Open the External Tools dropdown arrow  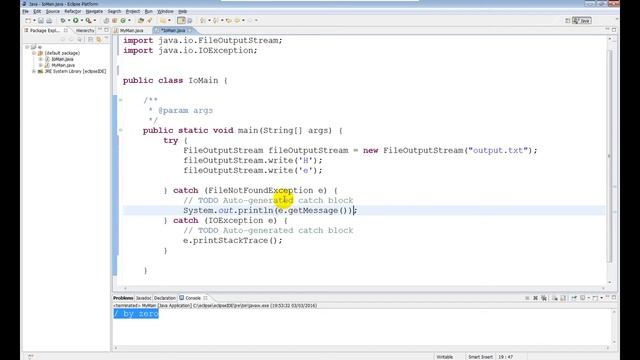tap(95, 20)
